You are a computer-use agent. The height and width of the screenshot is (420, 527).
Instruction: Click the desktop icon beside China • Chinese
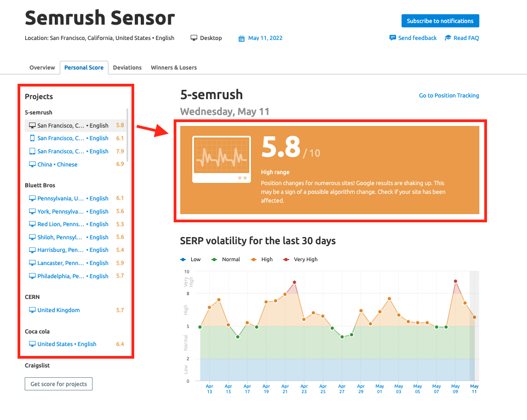click(x=32, y=164)
